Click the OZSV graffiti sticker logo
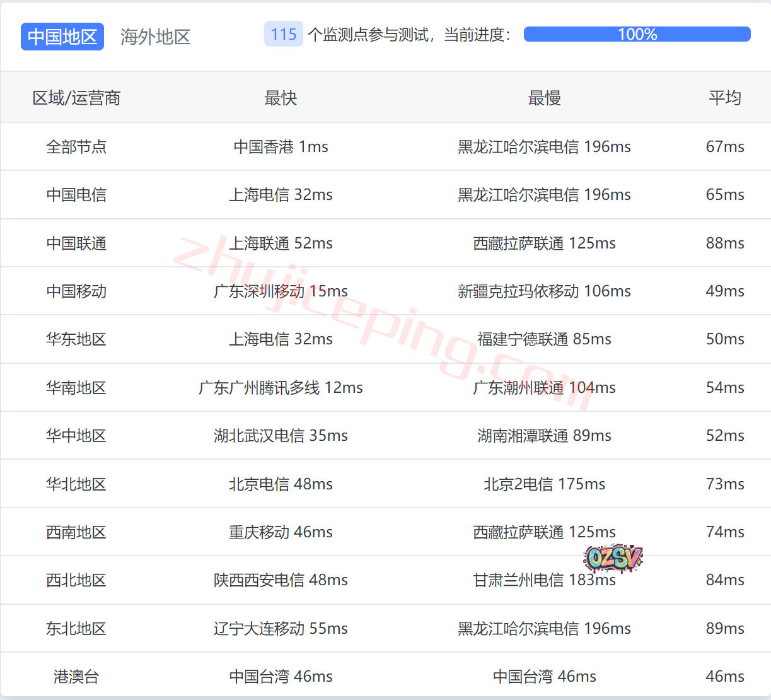 [x=612, y=557]
